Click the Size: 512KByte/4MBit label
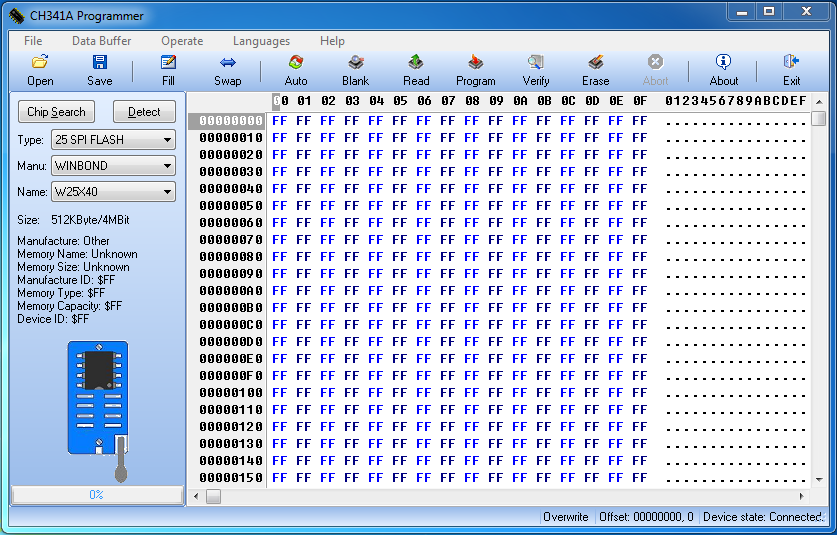Viewport: 837px width, 535px height. (73, 220)
